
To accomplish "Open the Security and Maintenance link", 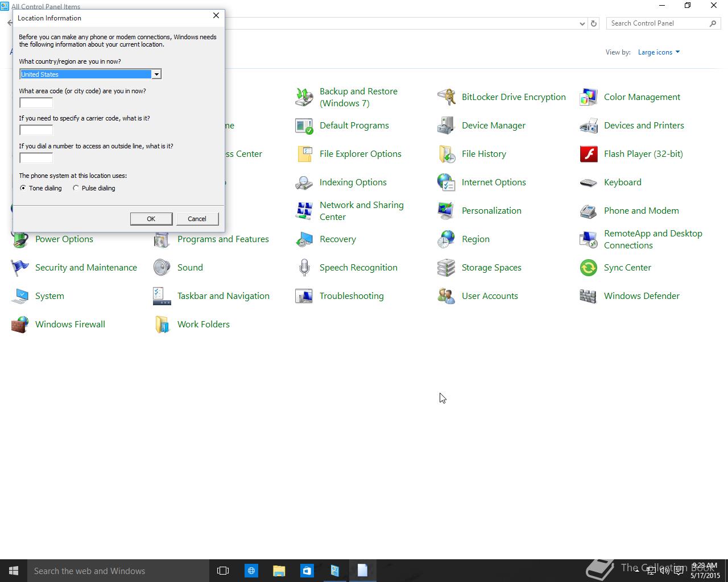I will point(86,268).
